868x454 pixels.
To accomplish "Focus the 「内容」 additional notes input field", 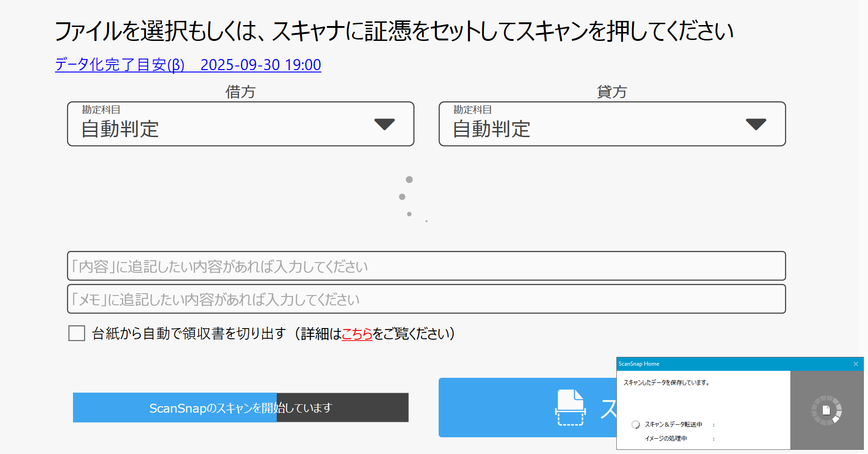I will point(426,266).
